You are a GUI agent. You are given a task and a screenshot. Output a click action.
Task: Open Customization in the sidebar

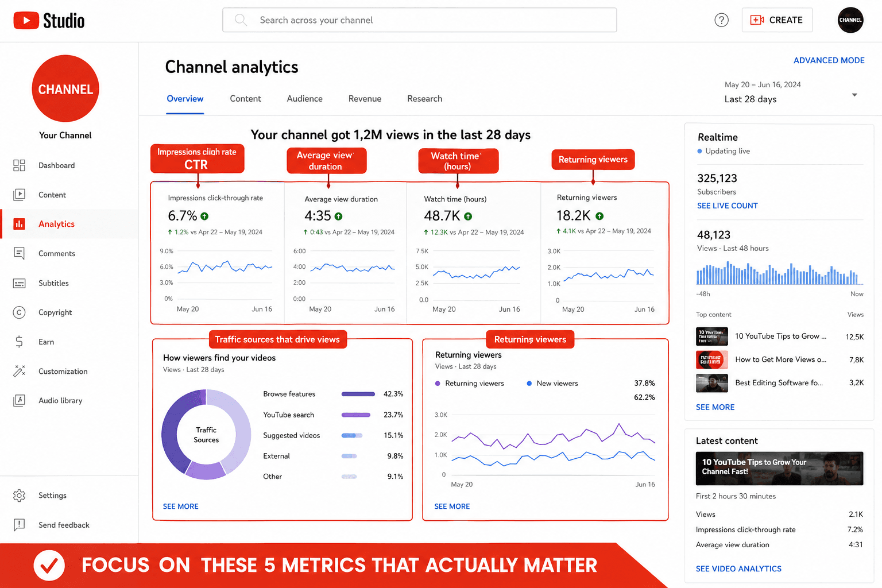click(x=69, y=371)
